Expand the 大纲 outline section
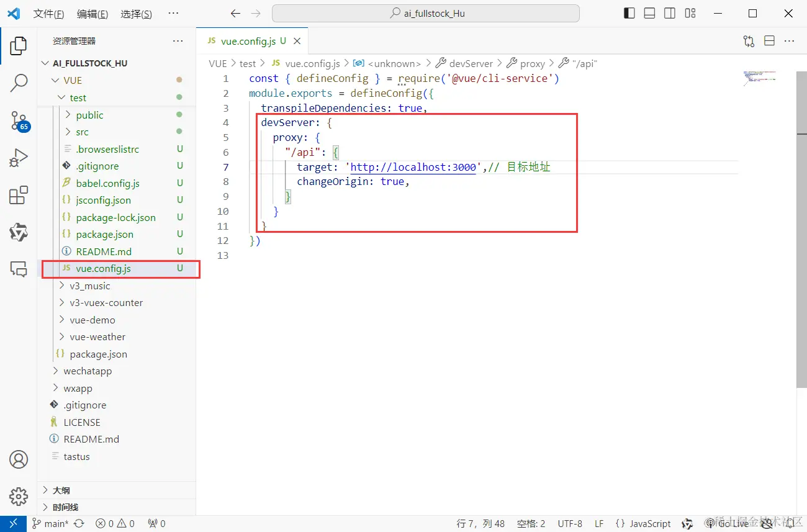 tap(117, 490)
